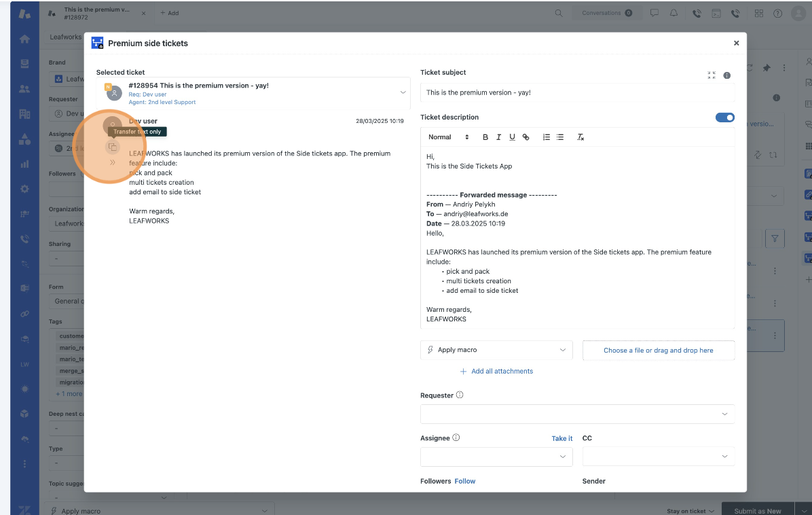Select the ticket tab #128972
This screenshot has height=515, width=812.
(x=96, y=14)
